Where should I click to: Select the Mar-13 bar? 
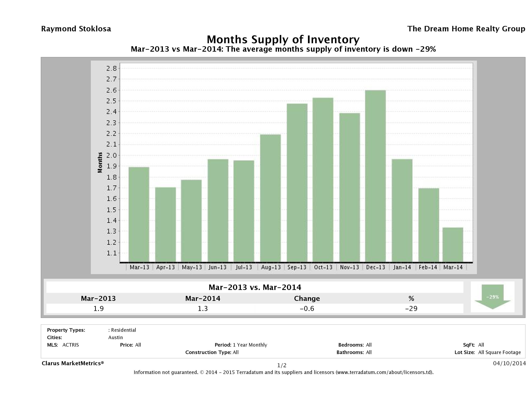point(139,214)
